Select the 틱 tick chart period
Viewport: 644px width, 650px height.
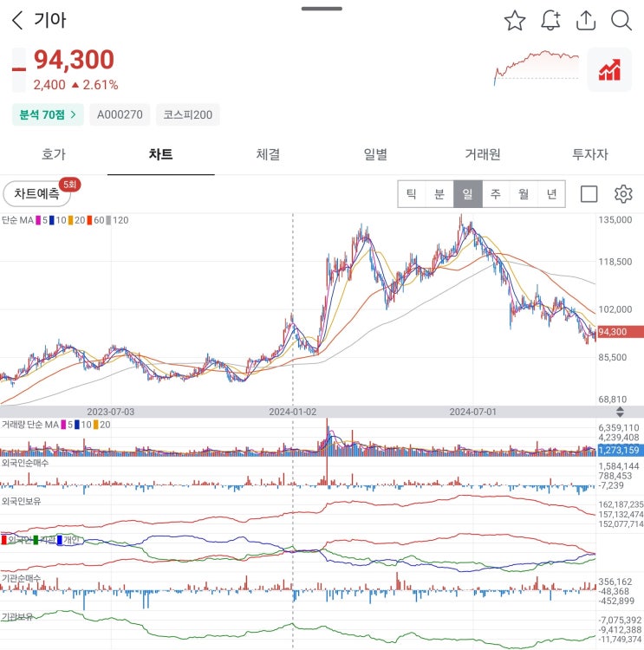pos(412,193)
